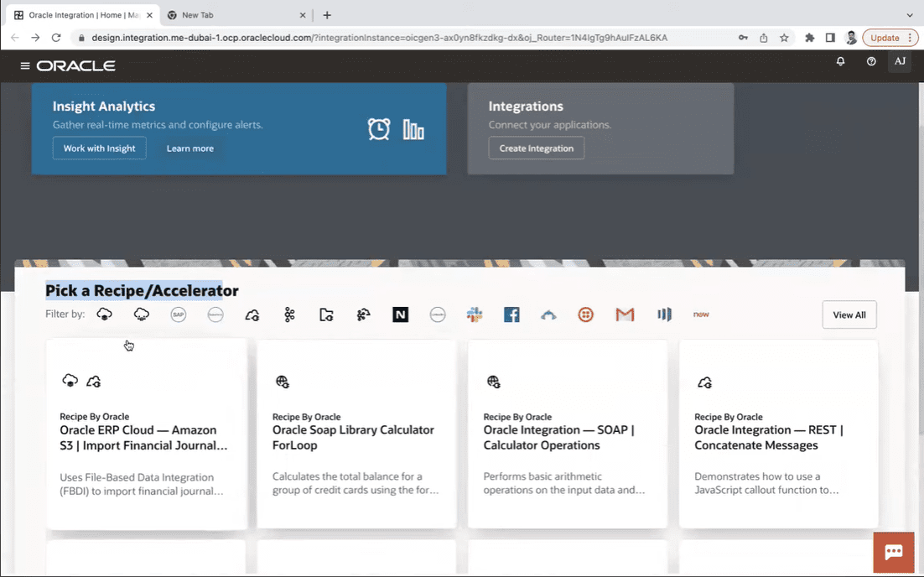Click the Pick a Recipe/Accelerator heading
924x577 pixels.
[x=142, y=290]
